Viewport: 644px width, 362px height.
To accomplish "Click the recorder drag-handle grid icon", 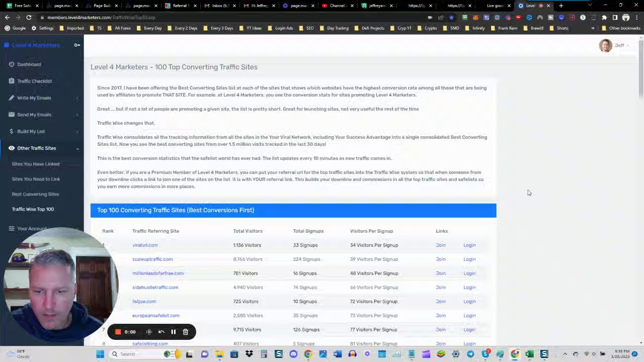I will click(149, 332).
